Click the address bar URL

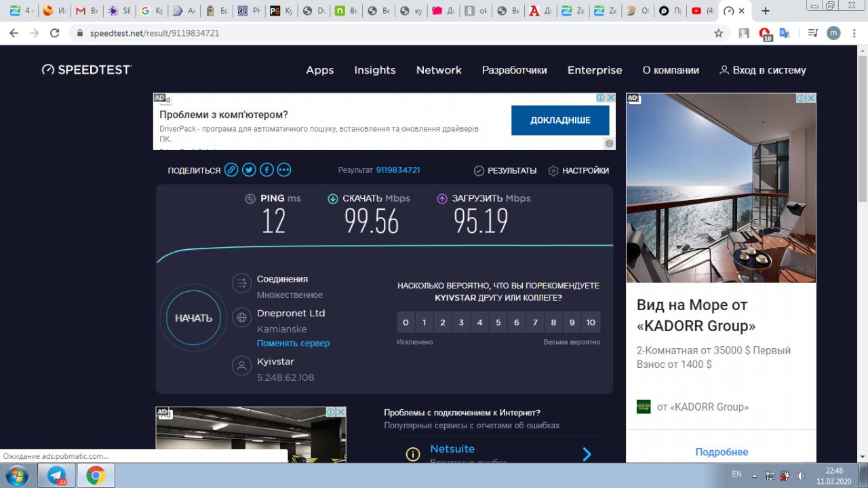[154, 33]
